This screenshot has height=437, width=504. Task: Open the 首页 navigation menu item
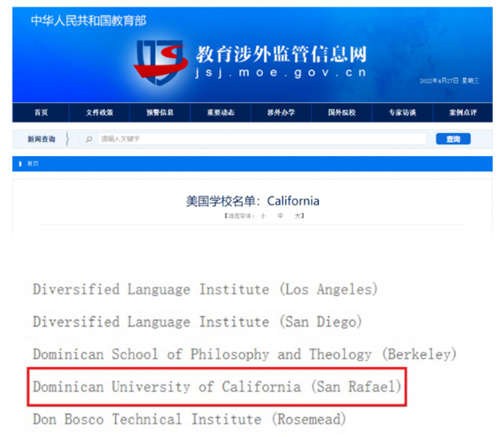coord(41,113)
